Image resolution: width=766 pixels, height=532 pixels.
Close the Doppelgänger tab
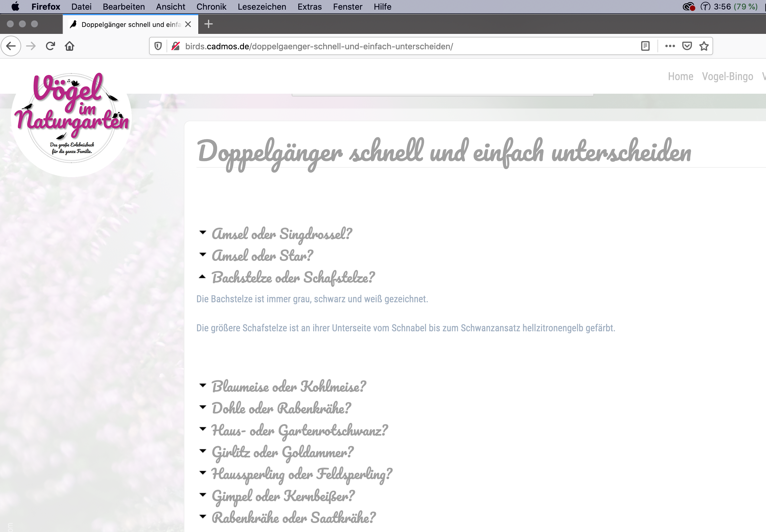188,24
